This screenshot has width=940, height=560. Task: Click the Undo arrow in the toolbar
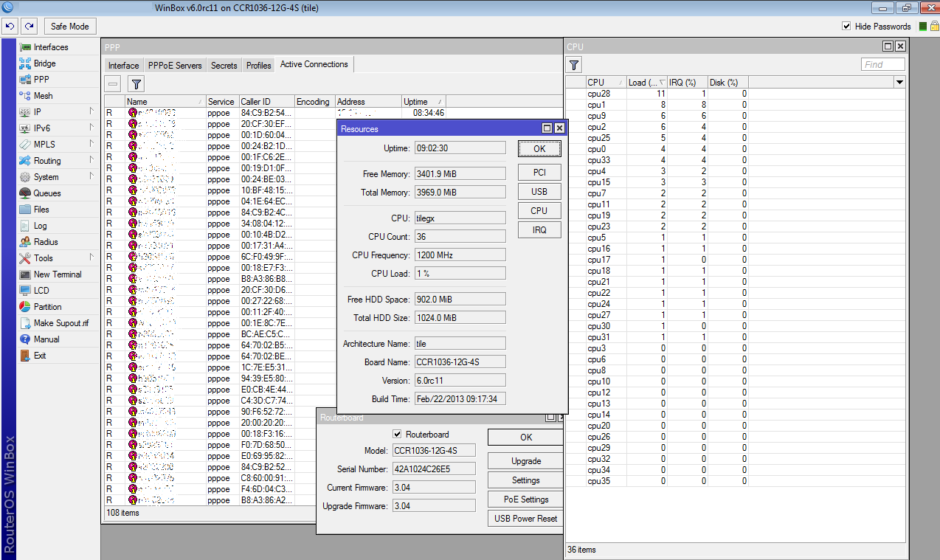point(10,26)
